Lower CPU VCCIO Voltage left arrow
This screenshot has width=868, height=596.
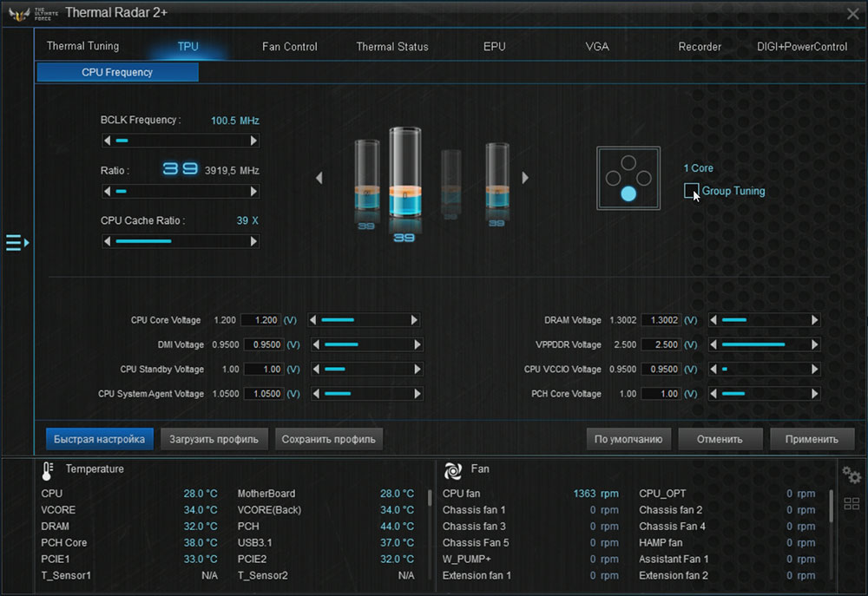click(x=713, y=369)
